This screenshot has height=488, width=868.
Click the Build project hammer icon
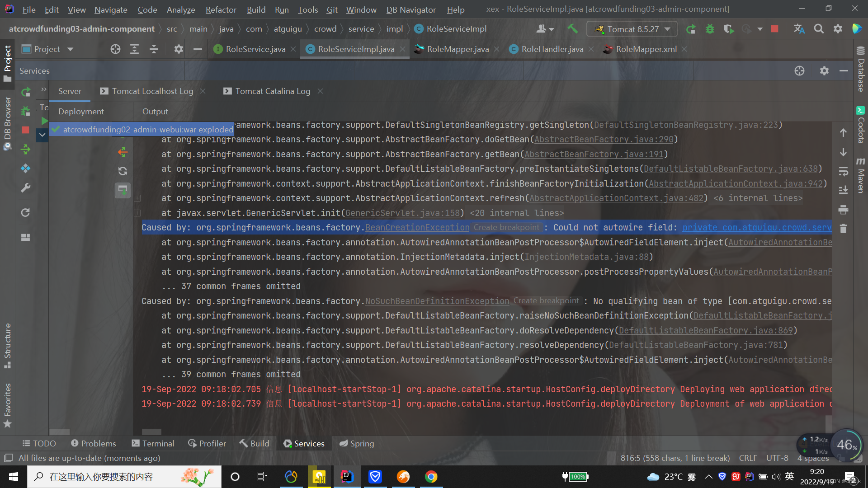(x=572, y=29)
